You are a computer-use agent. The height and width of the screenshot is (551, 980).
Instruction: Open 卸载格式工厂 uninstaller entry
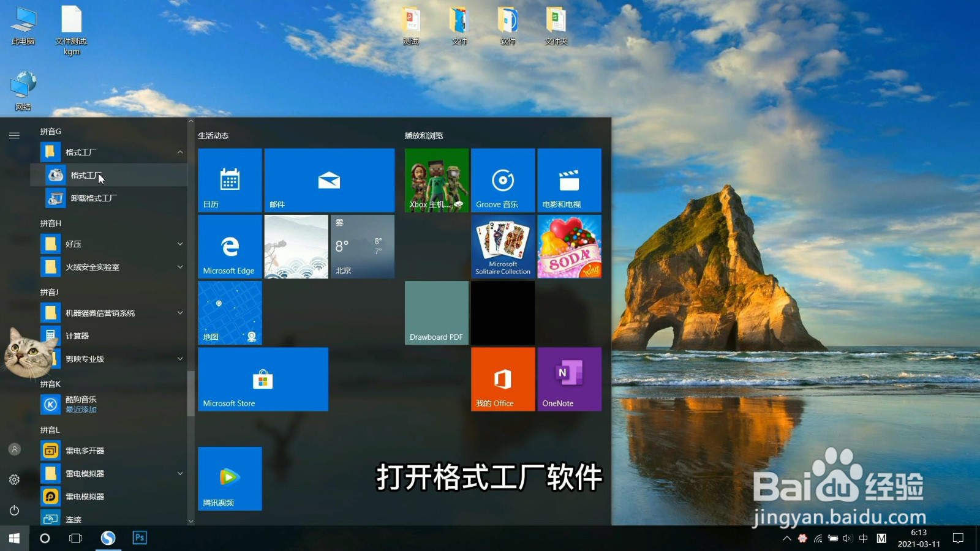[x=109, y=198]
